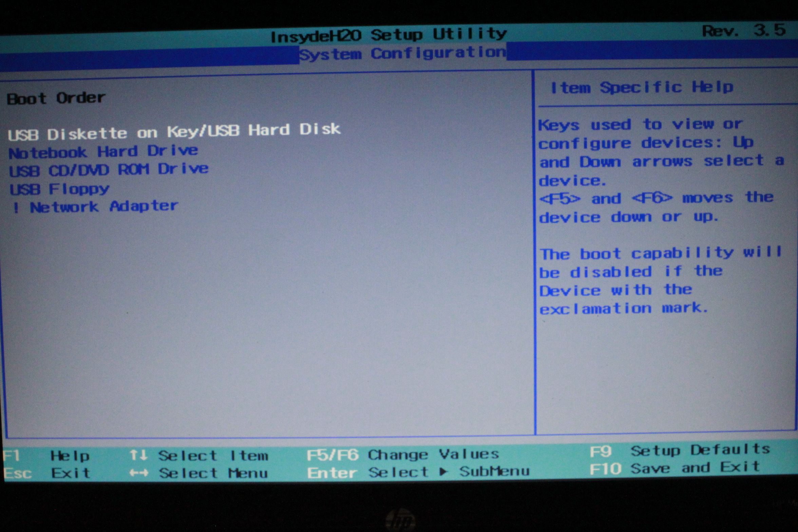Click the F10 Save and Exit label
The height and width of the screenshot is (532, 798).
click(x=675, y=469)
